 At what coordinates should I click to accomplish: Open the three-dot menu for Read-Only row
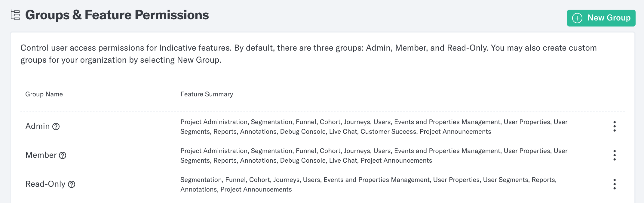[615, 184]
